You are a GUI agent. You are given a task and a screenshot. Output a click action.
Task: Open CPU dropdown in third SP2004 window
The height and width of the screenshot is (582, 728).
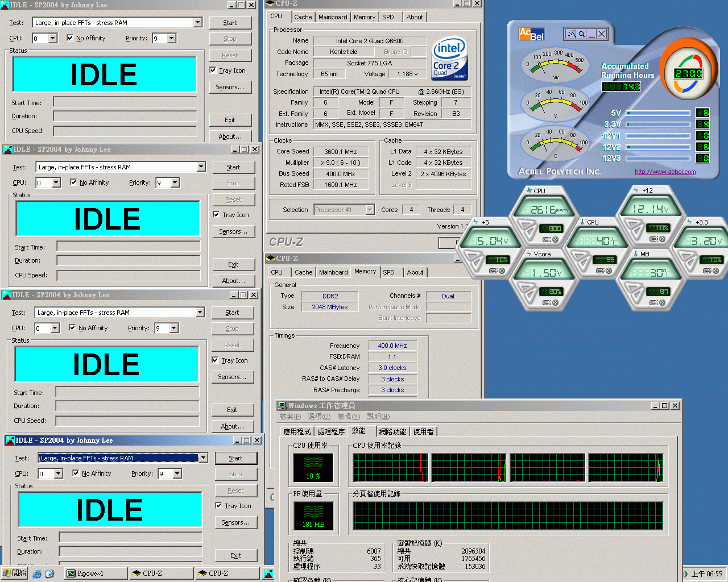(55, 329)
